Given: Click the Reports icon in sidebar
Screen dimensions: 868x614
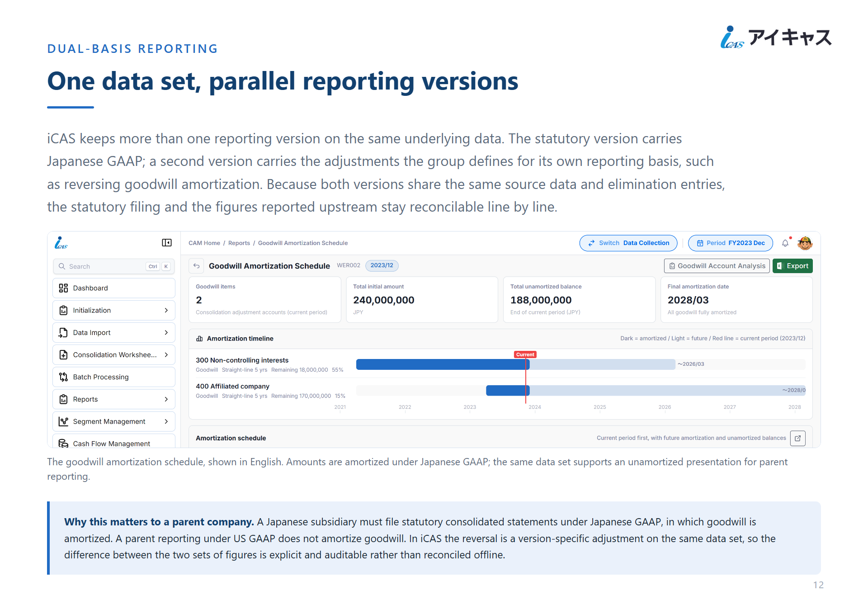Looking at the screenshot, I should (x=63, y=399).
